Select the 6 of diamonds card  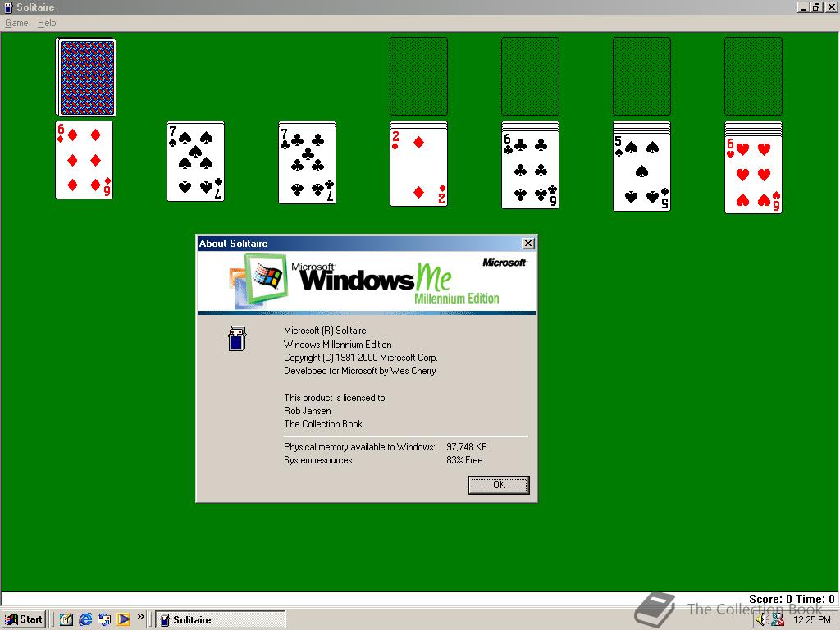coord(84,160)
